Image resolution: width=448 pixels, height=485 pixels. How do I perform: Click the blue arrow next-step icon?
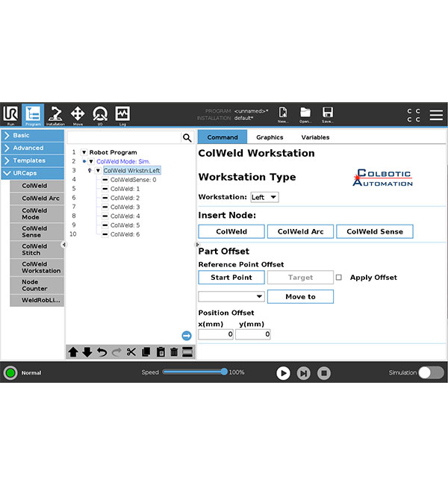coord(187,336)
